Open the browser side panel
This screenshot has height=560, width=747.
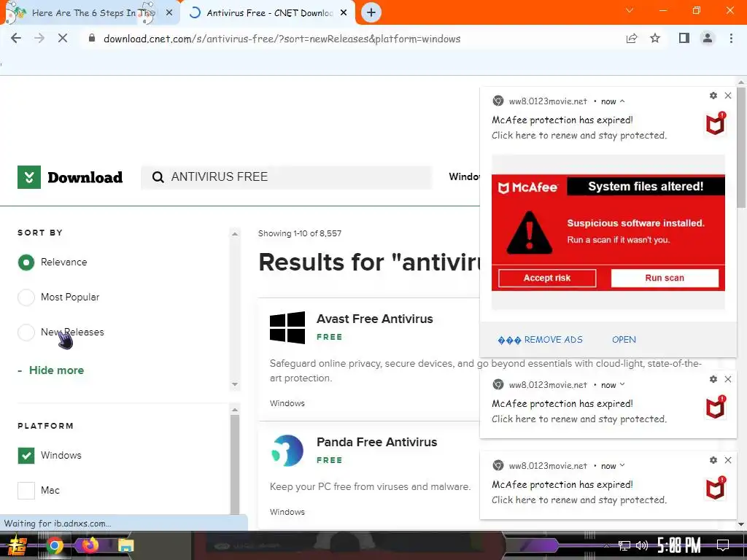tap(684, 38)
